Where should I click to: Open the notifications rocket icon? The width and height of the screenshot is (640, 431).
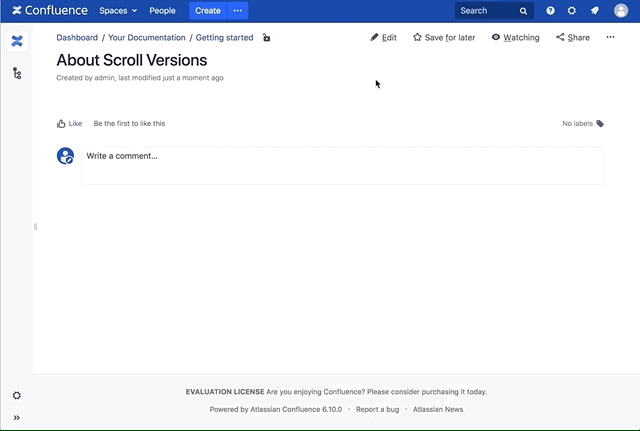595,11
